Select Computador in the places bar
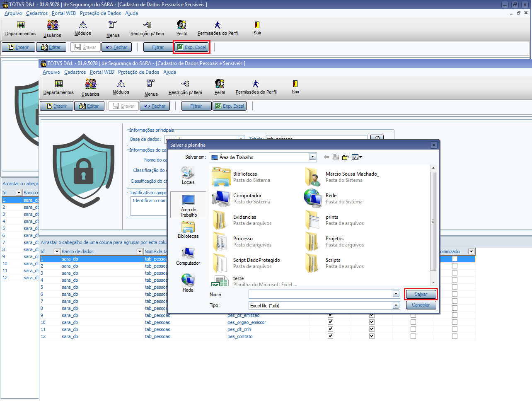 [x=188, y=256]
